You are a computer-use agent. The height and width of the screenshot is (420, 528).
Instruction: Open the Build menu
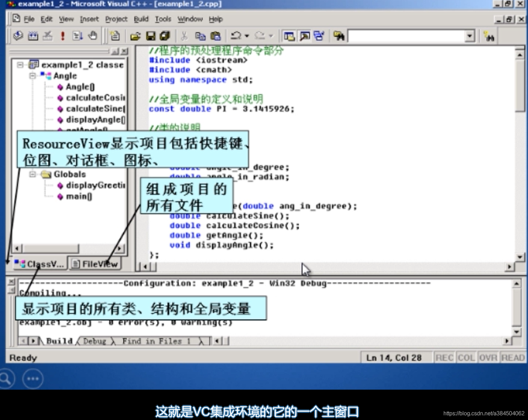coord(141,19)
